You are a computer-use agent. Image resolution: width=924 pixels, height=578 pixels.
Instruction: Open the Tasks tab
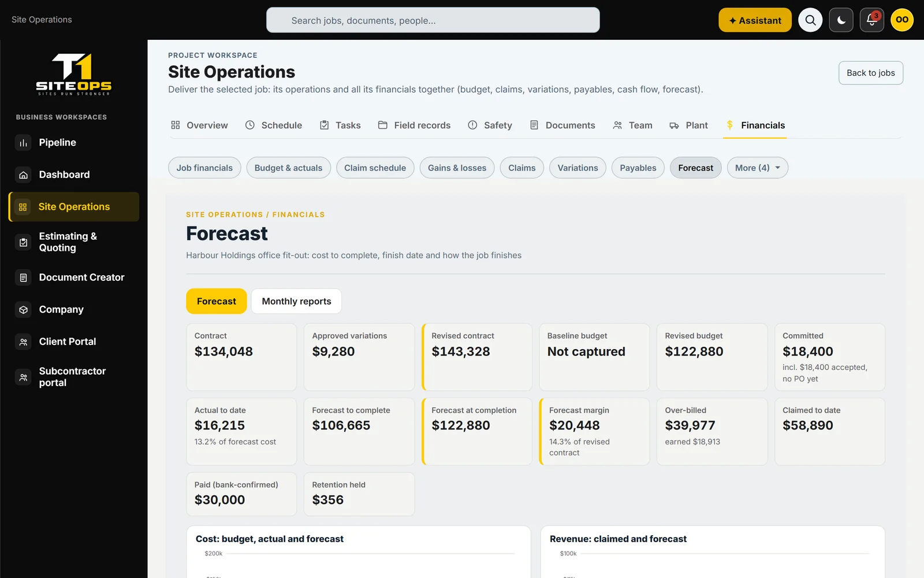(x=340, y=125)
